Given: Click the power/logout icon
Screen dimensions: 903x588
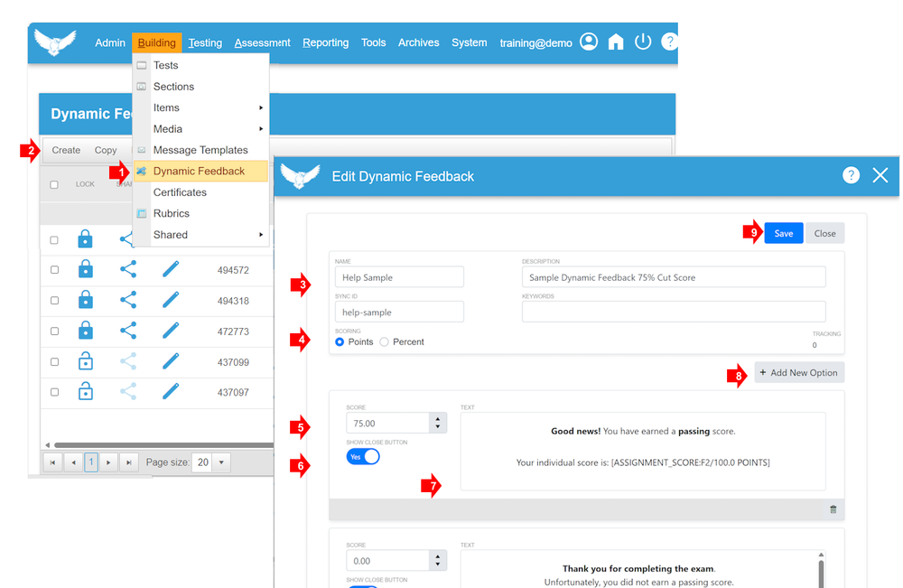Looking at the screenshot, I should 643,41.
